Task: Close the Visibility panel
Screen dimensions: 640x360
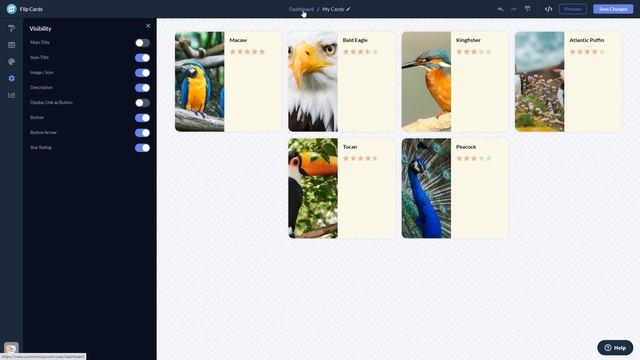Action: 148,26
